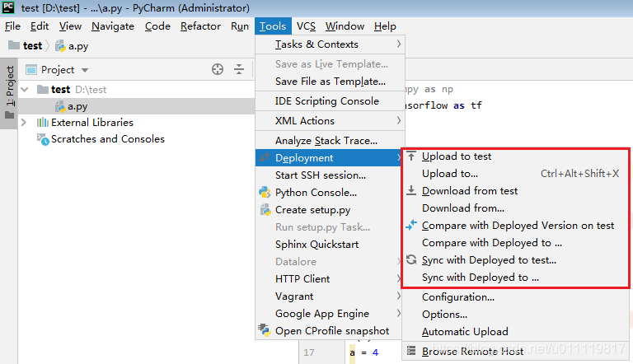Click the a.py Python file icon in tree
The width and height of the screenshot is (633, 364).
point(60,106)
